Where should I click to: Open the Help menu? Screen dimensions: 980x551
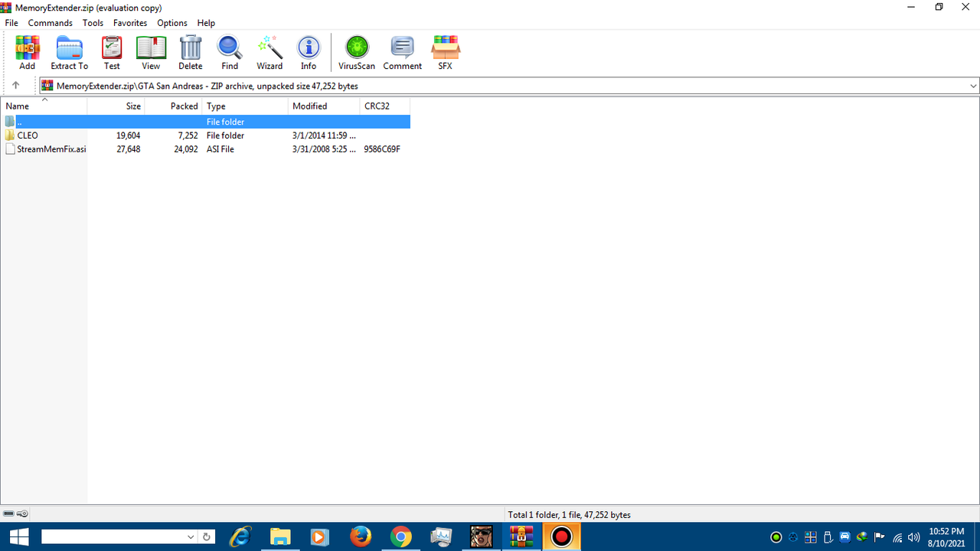206,23
